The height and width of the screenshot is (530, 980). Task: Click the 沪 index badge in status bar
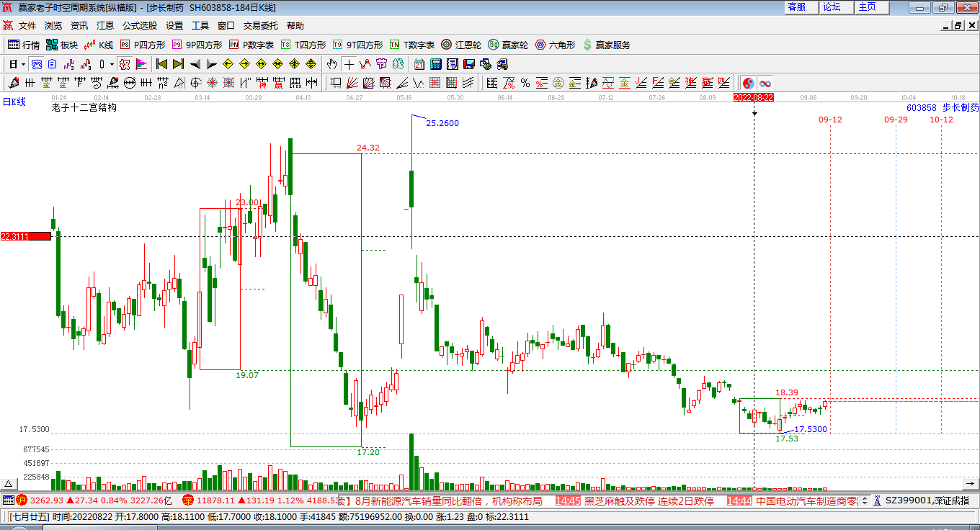pyautogui.click(x=21, y=500)
